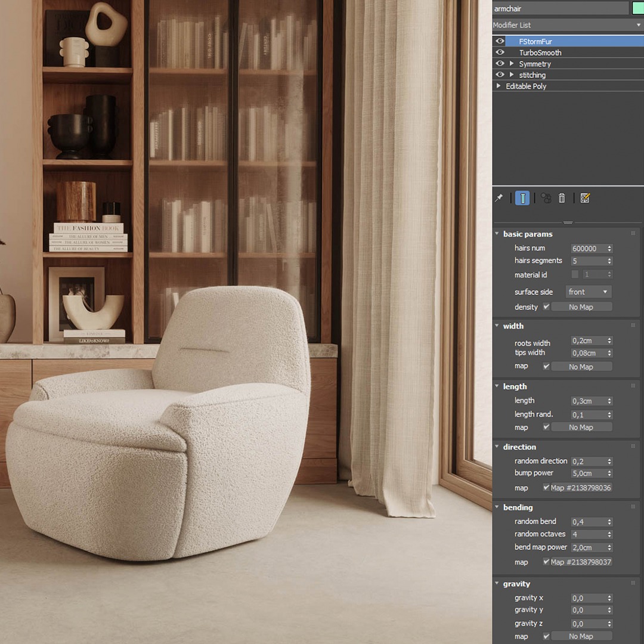Click density No Map button

tap(581, 307)
